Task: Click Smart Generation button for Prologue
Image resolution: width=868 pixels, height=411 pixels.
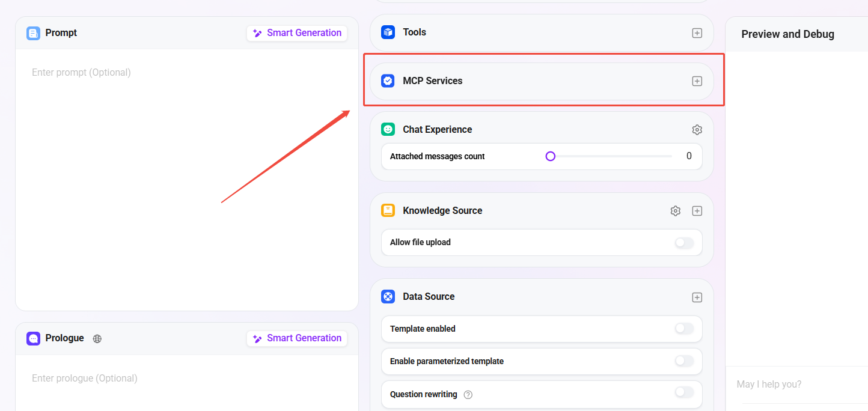Action: (x=297, y=338)
